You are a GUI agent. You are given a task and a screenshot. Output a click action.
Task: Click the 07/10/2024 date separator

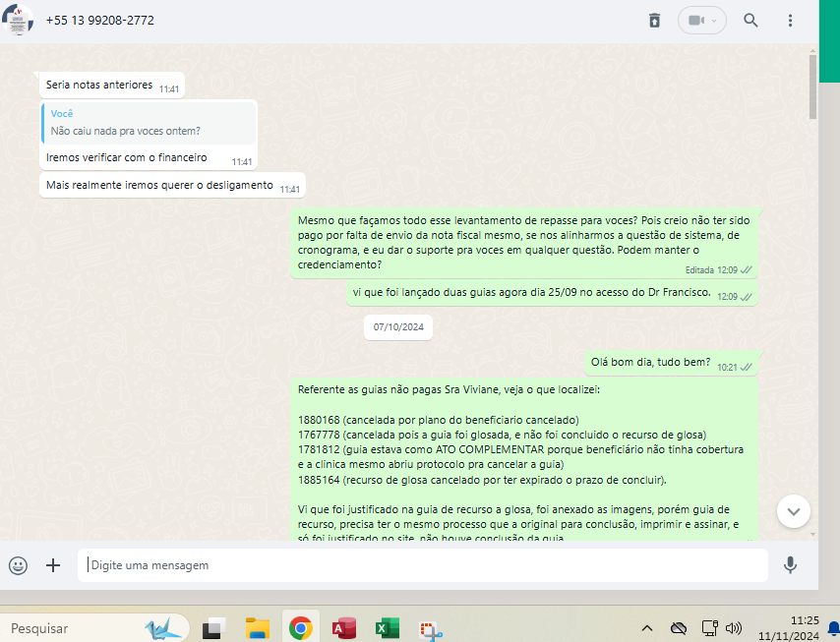398,327
